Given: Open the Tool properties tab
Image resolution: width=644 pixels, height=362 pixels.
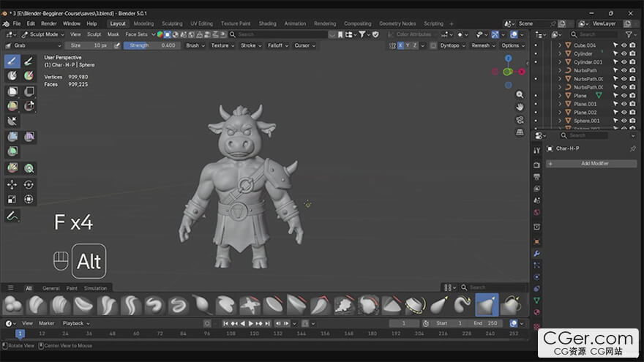Looking at the screenshot, I should pos(536,151).
